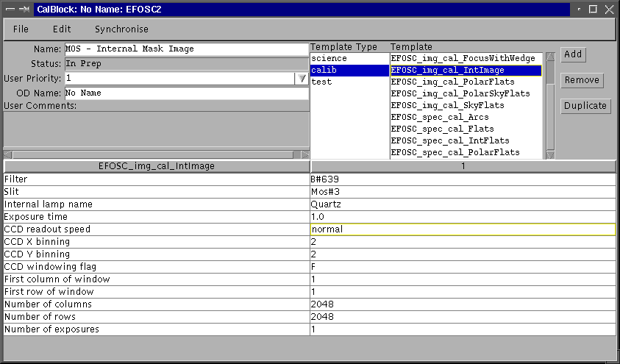Open the Synchronise menu

coord(122,29)
